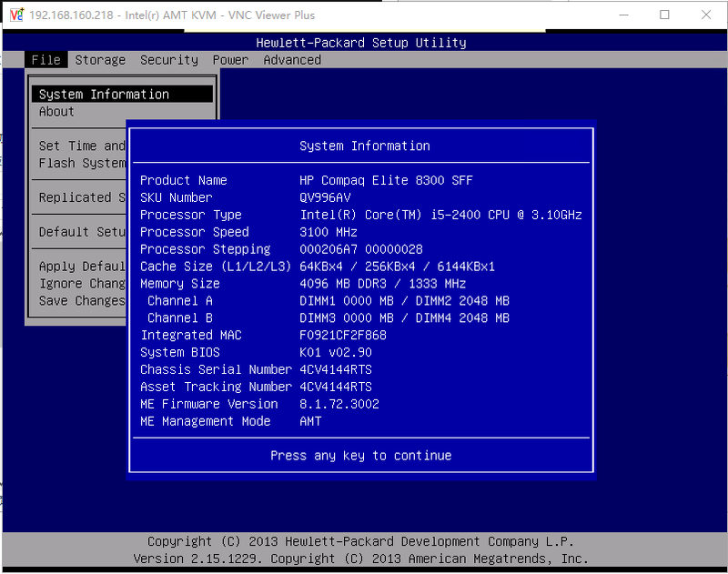Viewport: 728px width, 574px height.
Task: Close the Intel AMT KVM window
Action: pyautogui.click(x=706, y=15)
